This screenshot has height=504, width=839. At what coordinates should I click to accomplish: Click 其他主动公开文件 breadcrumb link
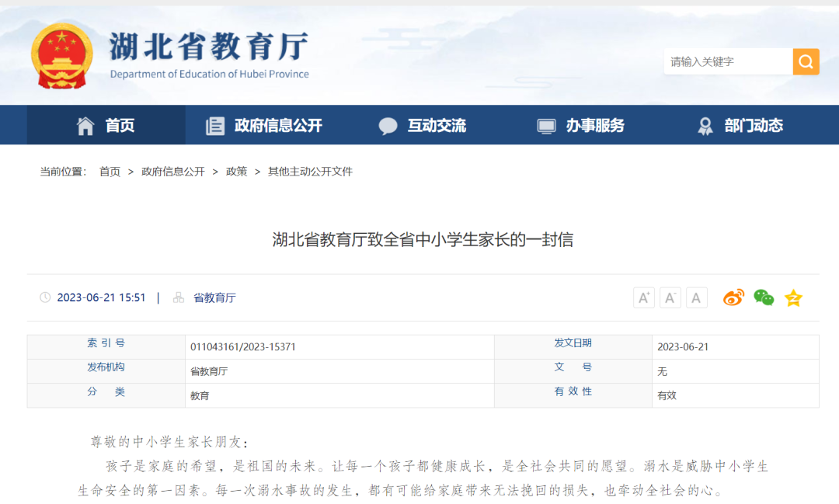[x=310, y=172]
